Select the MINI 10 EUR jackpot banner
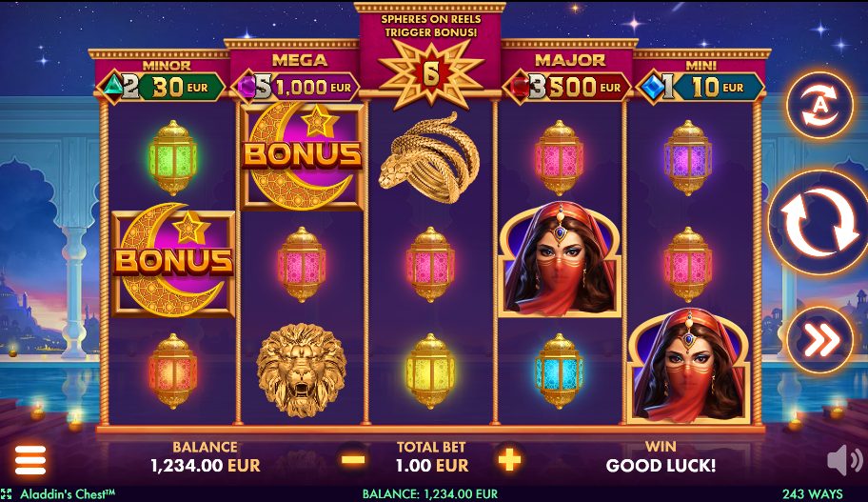 tap(700, 87)
